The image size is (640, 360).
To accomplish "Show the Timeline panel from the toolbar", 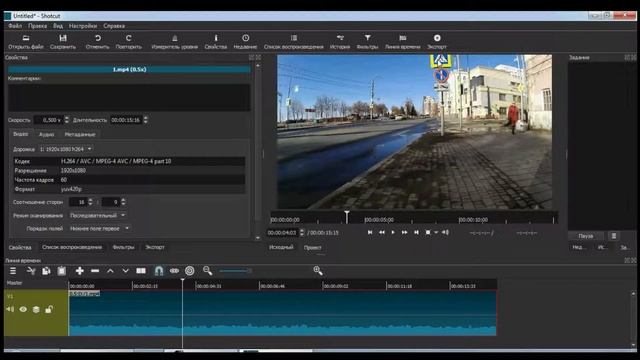I will [402, 42].
